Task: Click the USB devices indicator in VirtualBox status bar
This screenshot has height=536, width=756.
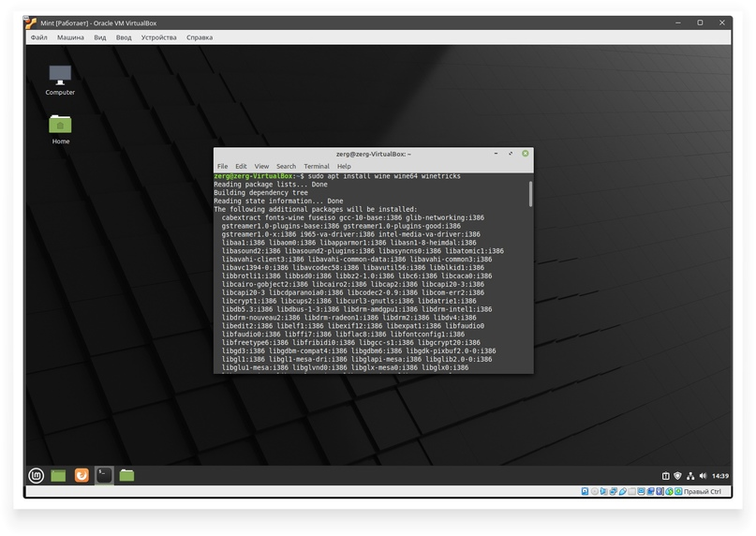Action: point(622,491)
